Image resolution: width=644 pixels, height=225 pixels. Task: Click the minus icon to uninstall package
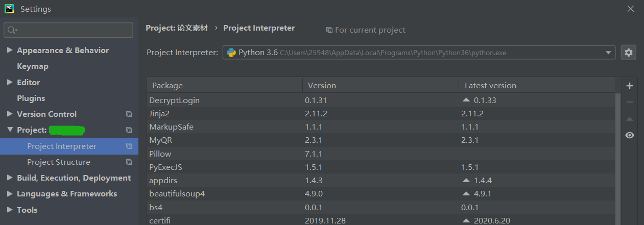(629, 102)
